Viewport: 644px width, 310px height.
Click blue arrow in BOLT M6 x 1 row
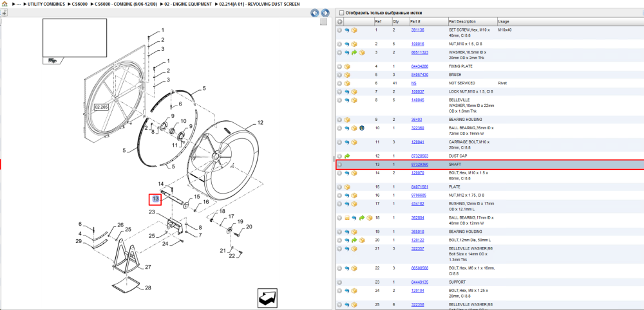(x=346, y=268)
